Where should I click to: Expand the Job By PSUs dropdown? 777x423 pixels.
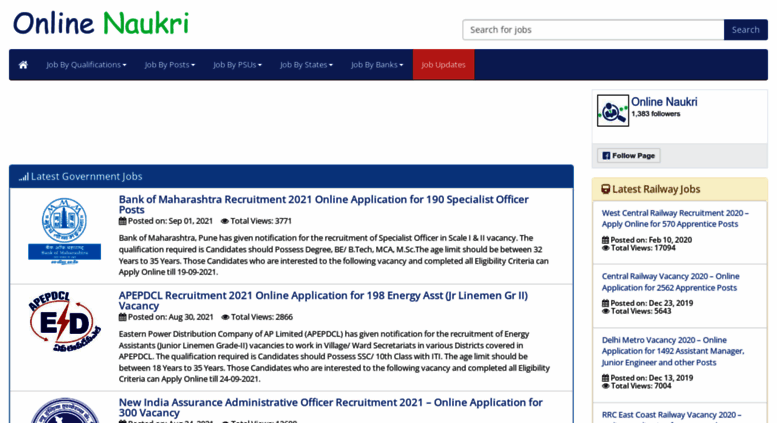click(x=237, y=65)
